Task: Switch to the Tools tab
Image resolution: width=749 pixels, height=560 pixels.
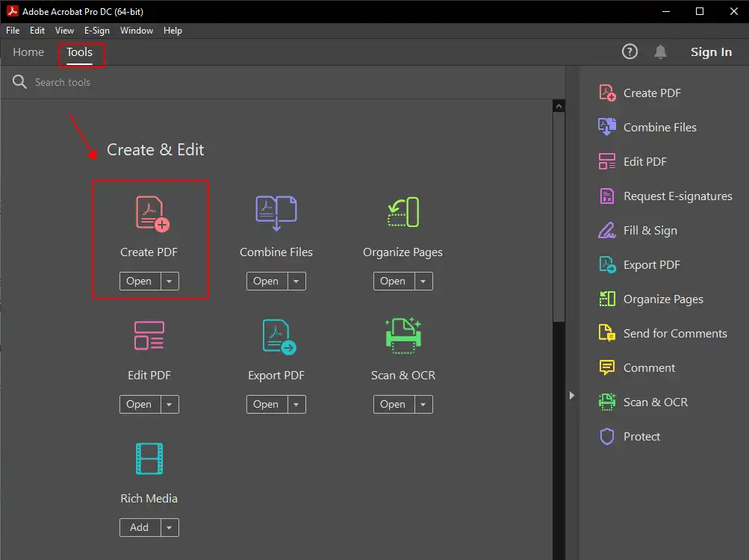Action: point(79,52)
